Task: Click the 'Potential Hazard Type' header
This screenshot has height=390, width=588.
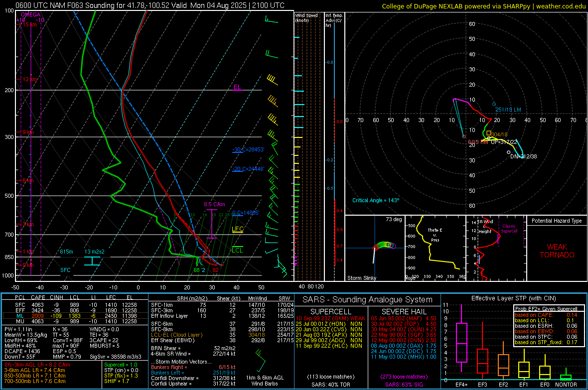Action: pyautogui.click(x=557, y=221)
